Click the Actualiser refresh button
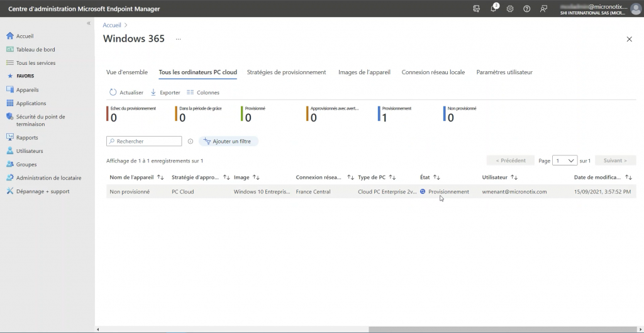644x333 pixels. click(126, 93)
